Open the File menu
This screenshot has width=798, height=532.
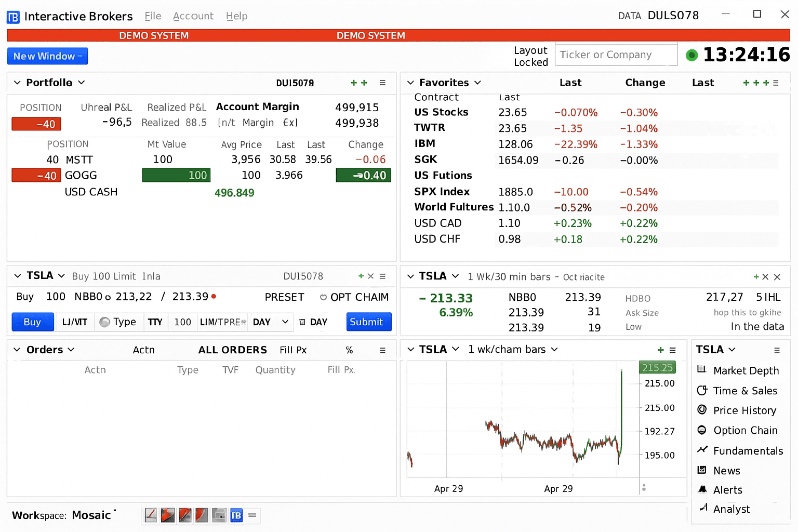pyautogui.click(x=153, y=16)
